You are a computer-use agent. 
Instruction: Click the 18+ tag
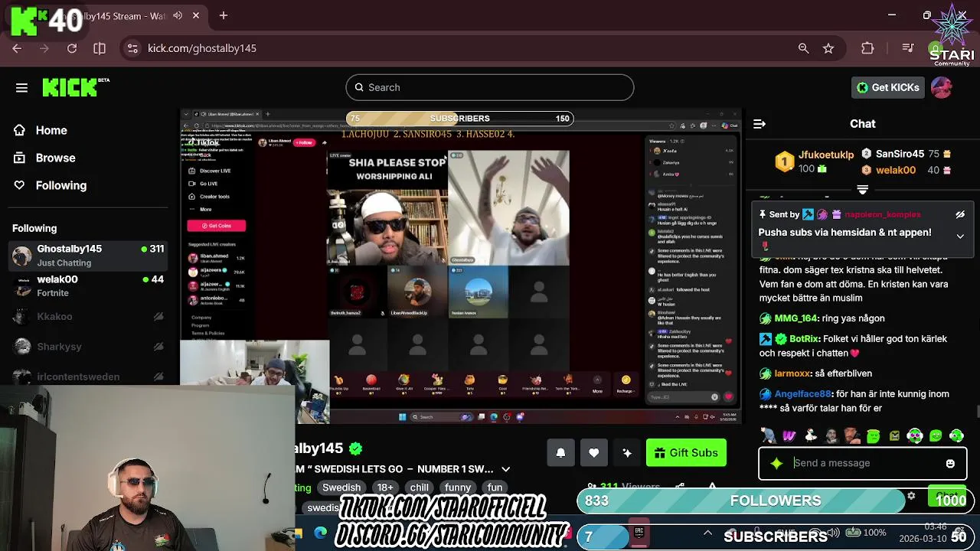point(385,487)
